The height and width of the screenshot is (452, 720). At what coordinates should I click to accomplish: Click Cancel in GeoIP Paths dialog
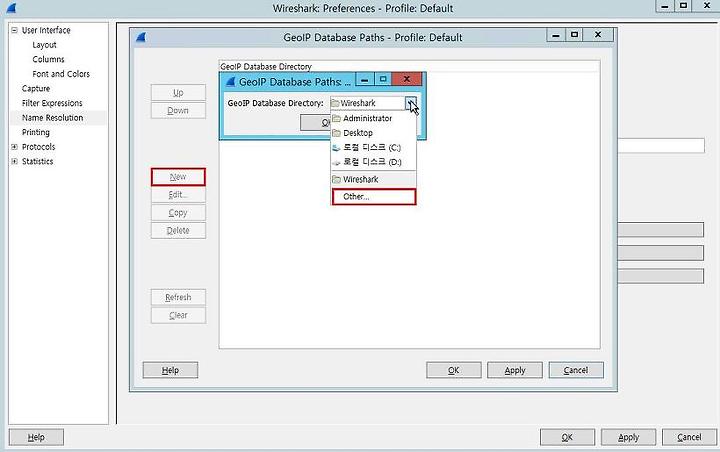click(576, 370)
